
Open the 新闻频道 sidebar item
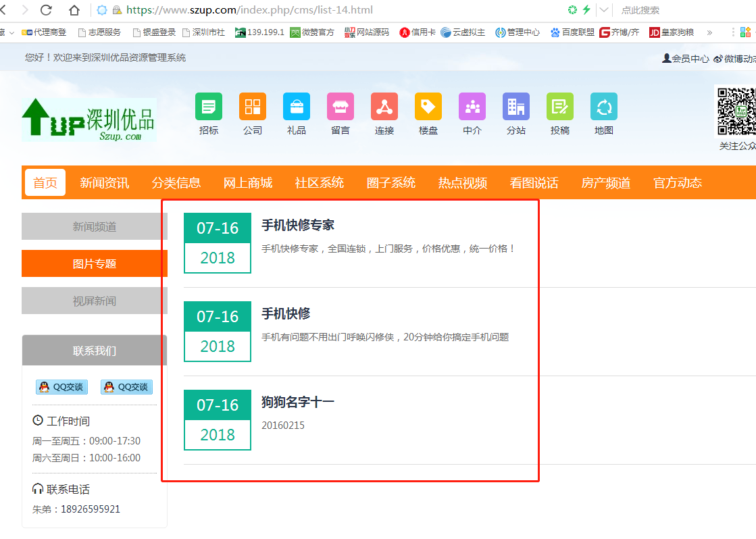(95, 227)
